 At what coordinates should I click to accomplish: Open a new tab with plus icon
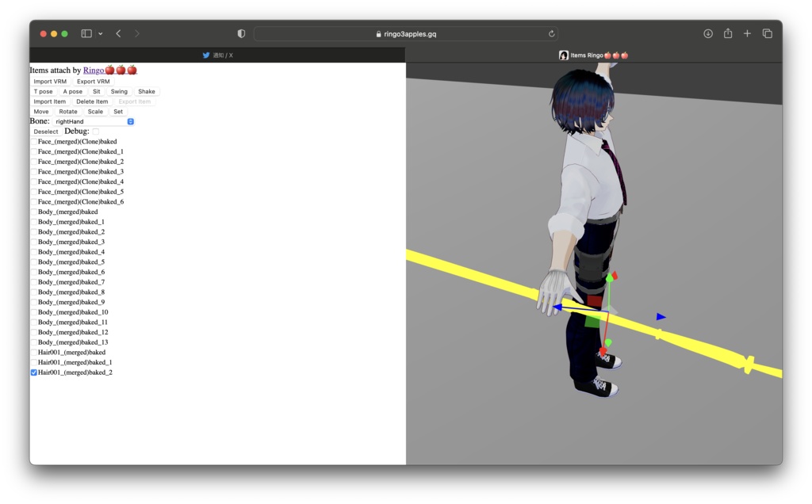[747, 33]
